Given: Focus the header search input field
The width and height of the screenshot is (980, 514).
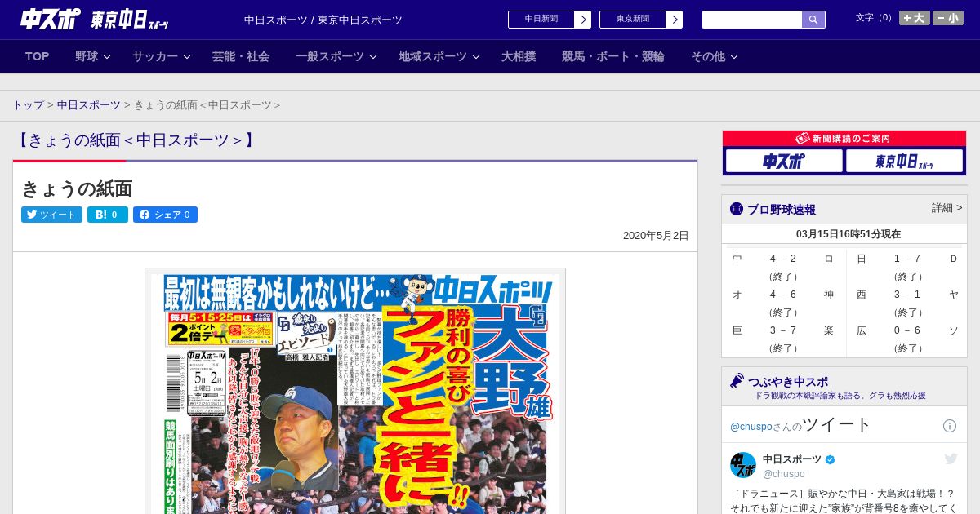Looking at the screenshot, I should pos(752,20).
